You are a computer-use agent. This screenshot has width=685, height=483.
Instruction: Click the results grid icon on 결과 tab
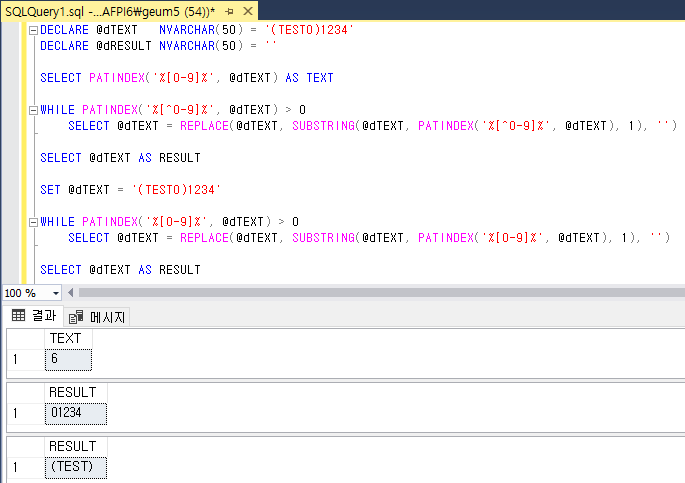(18, 315)
